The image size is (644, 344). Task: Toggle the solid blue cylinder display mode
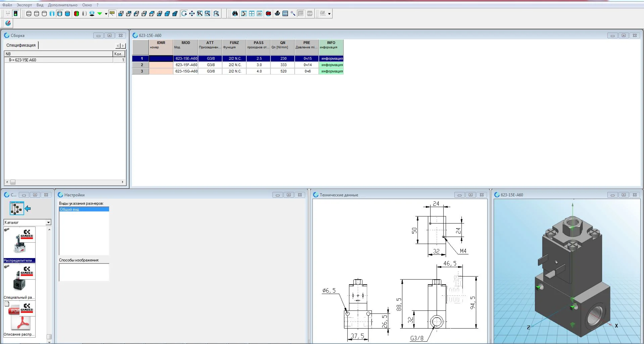click(67, 14)
